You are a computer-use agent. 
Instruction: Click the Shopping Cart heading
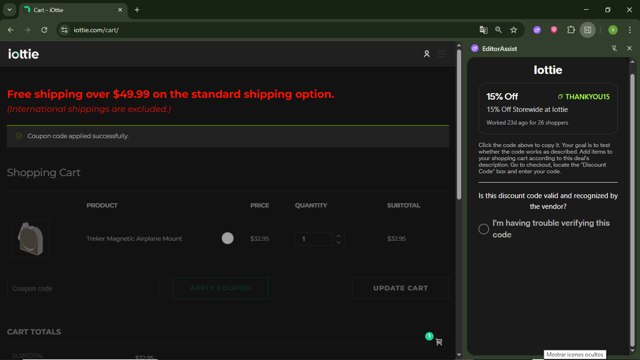click(44, 172)
